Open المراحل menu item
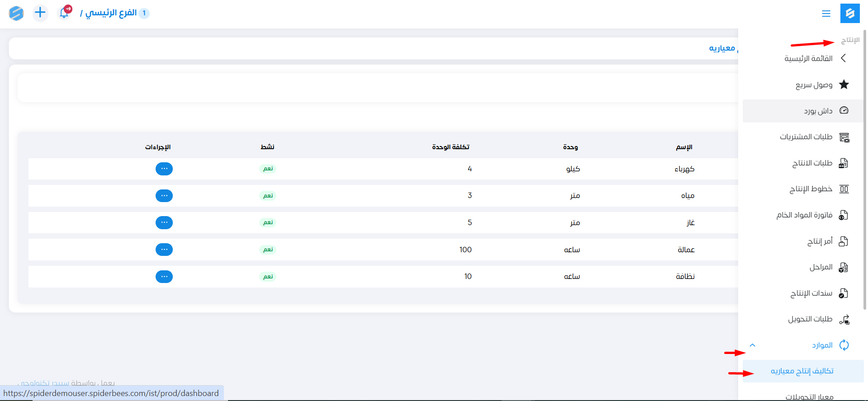Image resolution: width=868 pixels, height=401 pixels. [821, 267]
